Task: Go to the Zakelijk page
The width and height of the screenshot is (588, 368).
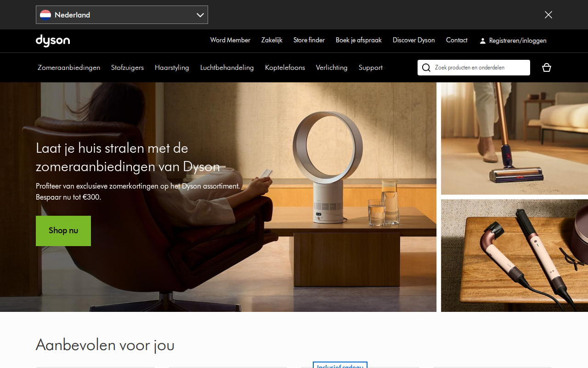Action: (x=272, y=40)
